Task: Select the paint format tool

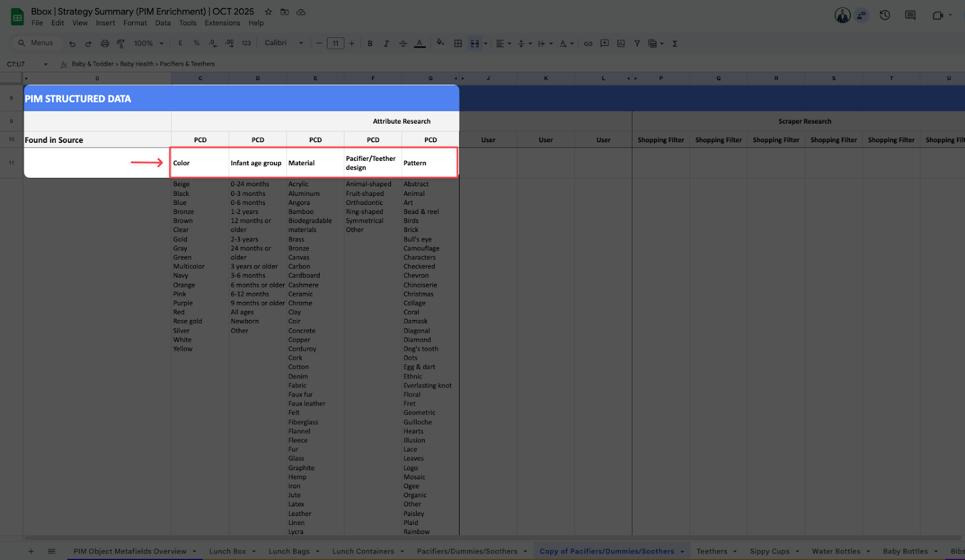Action: (121, 43)
